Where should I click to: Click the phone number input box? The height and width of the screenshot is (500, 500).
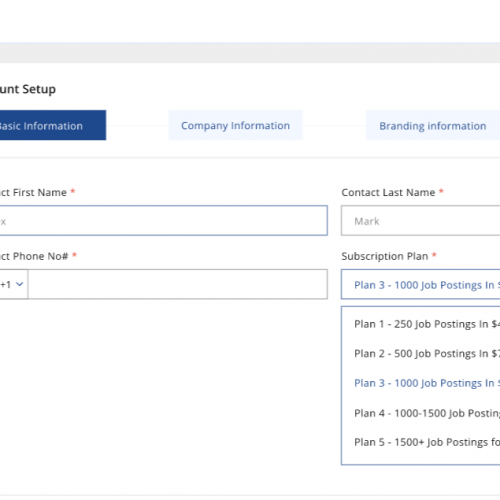(178, 284)
